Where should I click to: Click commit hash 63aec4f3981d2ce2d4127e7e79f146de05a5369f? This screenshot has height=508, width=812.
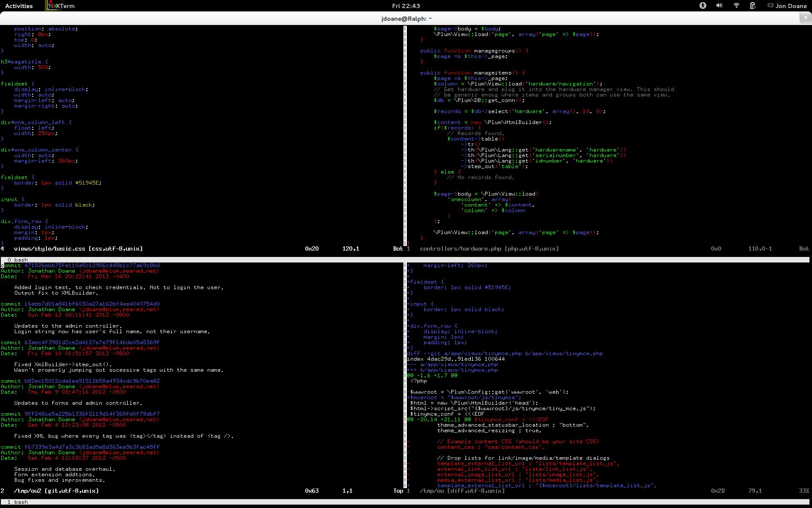(x=92, y=342)
